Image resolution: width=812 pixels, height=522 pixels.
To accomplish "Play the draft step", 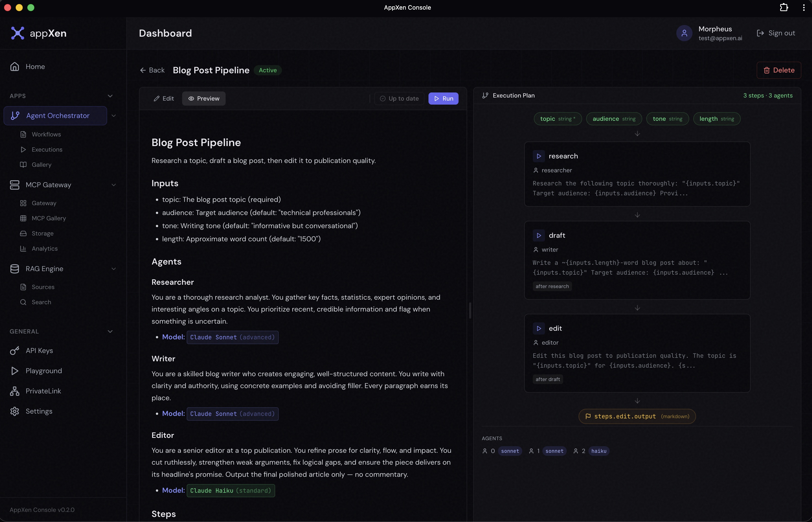I will tap(539, 235).
